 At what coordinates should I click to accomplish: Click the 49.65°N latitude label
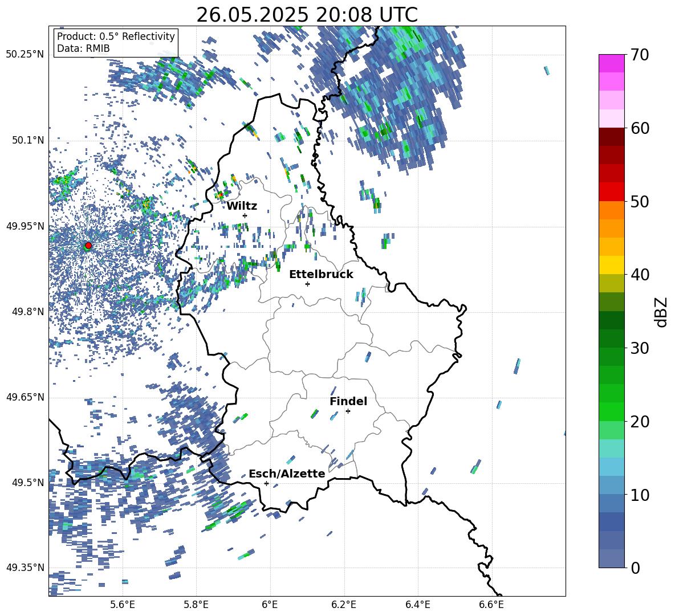(25, 397)
